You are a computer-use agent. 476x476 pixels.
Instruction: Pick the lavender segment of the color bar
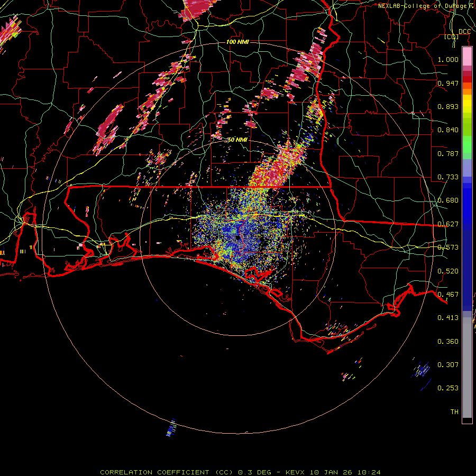coord(467,168)
